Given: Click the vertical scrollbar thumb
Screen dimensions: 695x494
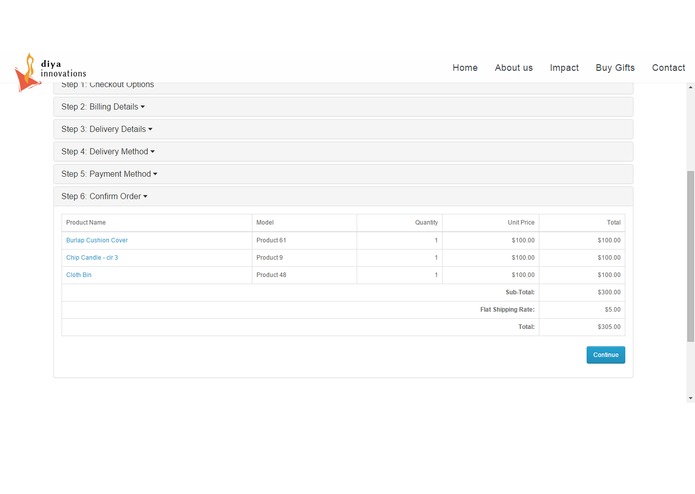Looking at the screenshot, I should point(691,256).
